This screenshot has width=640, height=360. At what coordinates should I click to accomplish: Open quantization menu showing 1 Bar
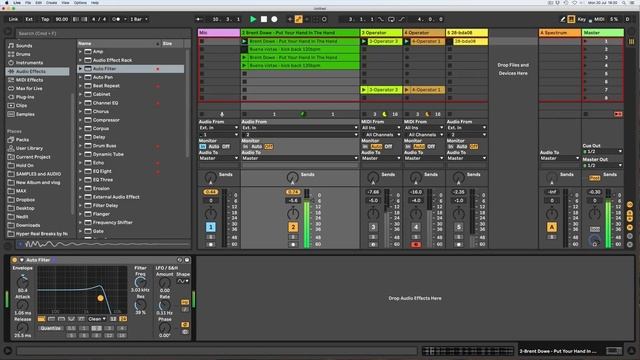click(139, 19)
